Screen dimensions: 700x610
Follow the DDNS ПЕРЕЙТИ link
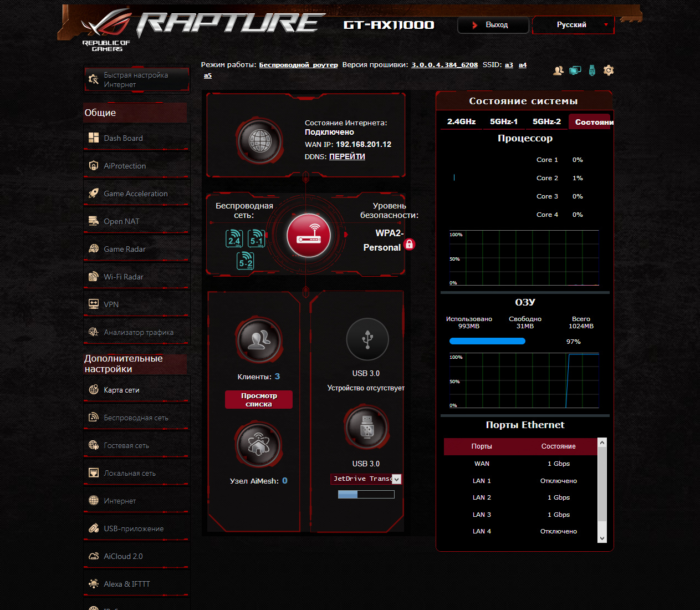347,156
